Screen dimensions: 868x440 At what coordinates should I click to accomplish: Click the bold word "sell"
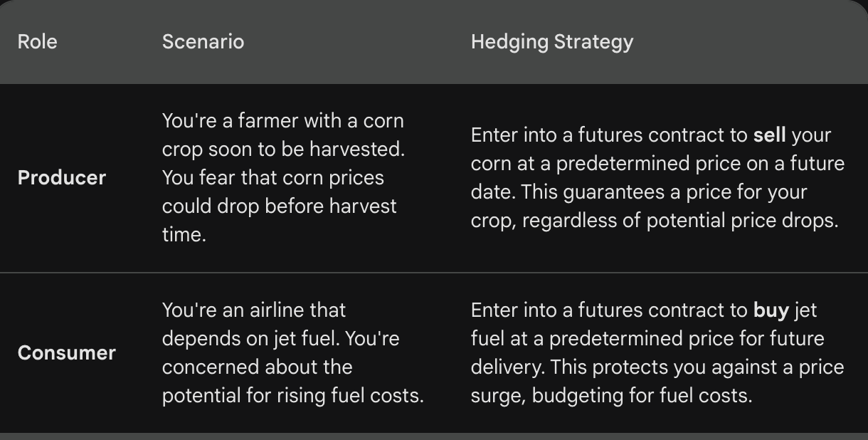[x=769, y=135]
